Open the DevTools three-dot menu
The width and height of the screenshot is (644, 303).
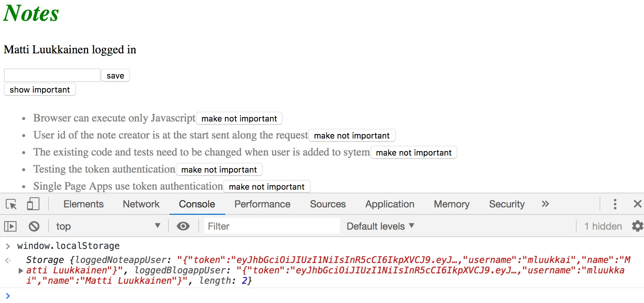click(615, 204)
